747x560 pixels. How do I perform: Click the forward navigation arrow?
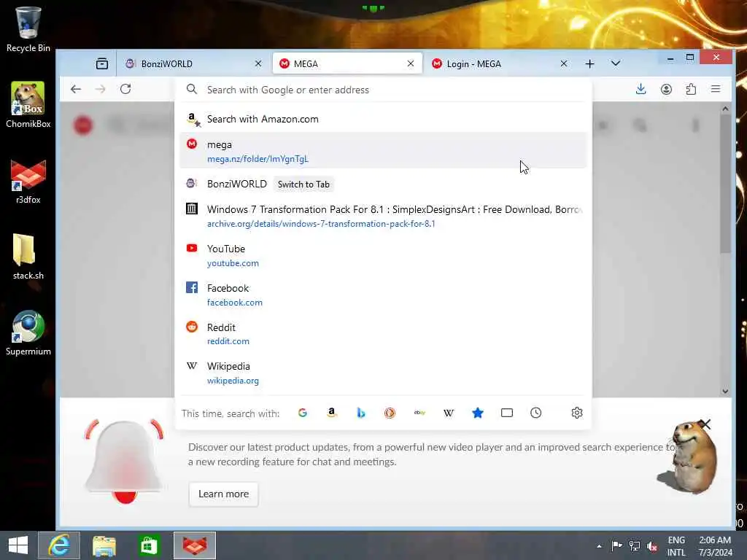100,89
